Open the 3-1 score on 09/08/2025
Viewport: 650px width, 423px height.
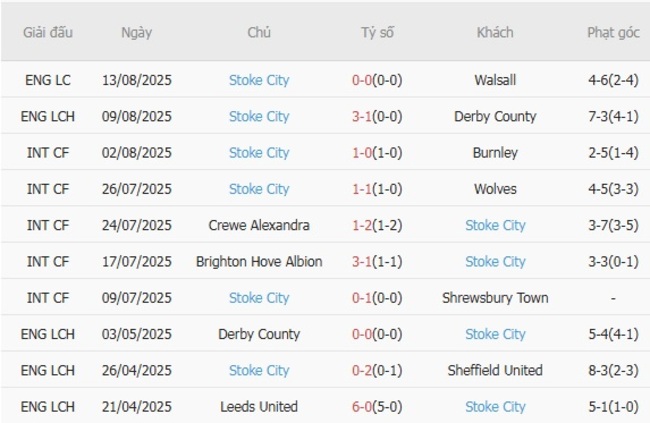click(362, 116)
